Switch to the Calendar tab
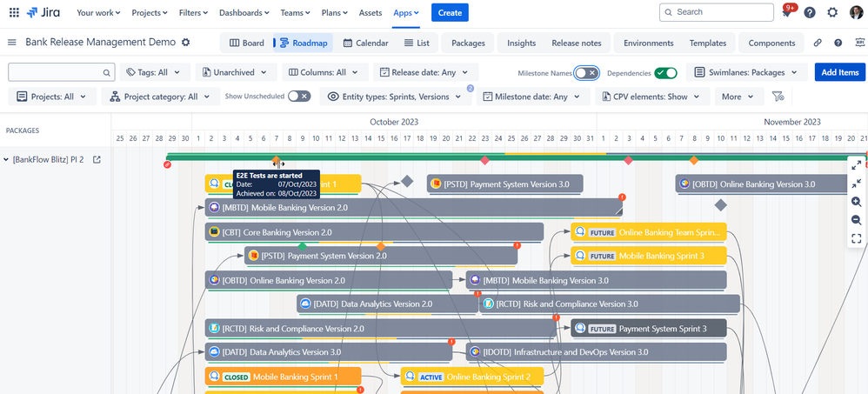868x394 pixels. pyautogui.click(x=366, y=43)
